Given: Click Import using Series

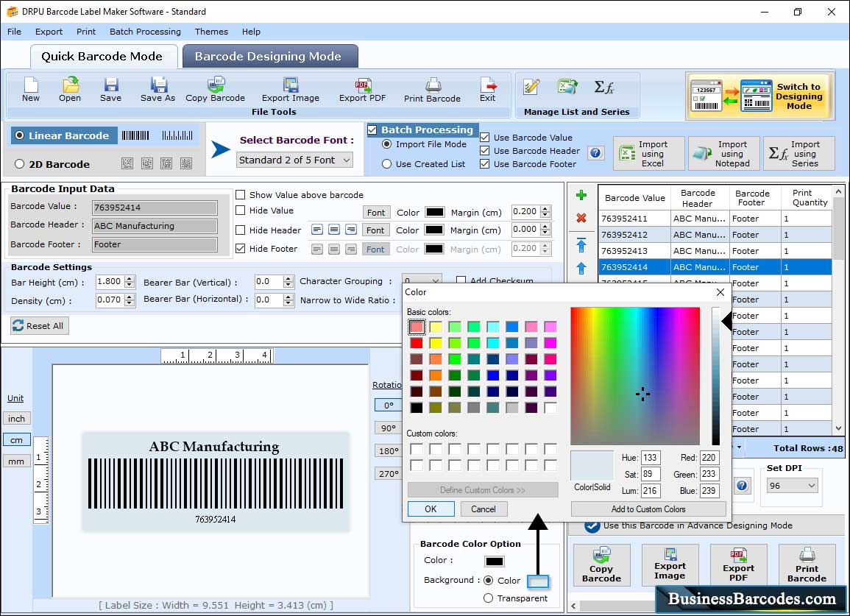Looking at the screenshot, I should click(799, 154).
